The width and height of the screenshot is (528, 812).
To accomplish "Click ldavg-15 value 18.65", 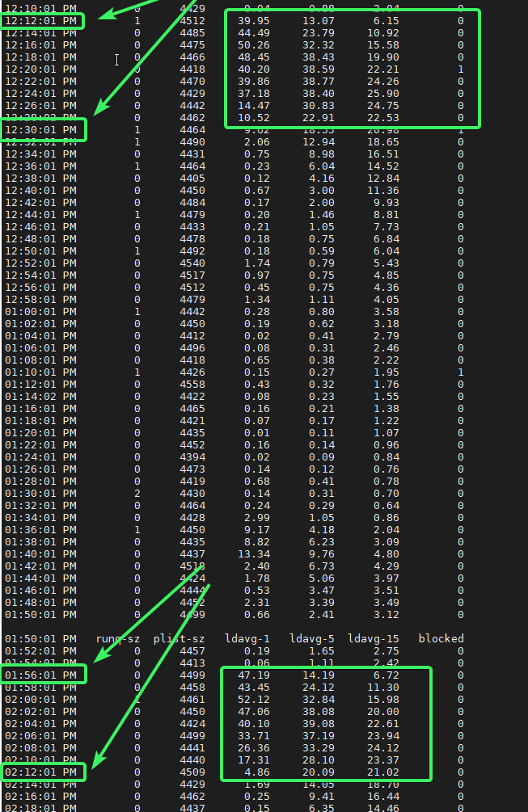I will point(383,142).
